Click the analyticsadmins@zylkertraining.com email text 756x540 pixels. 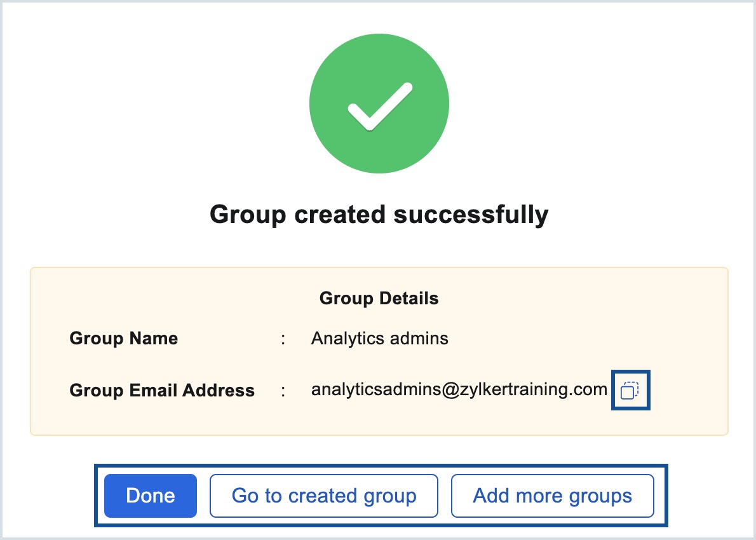coord(458,390)
